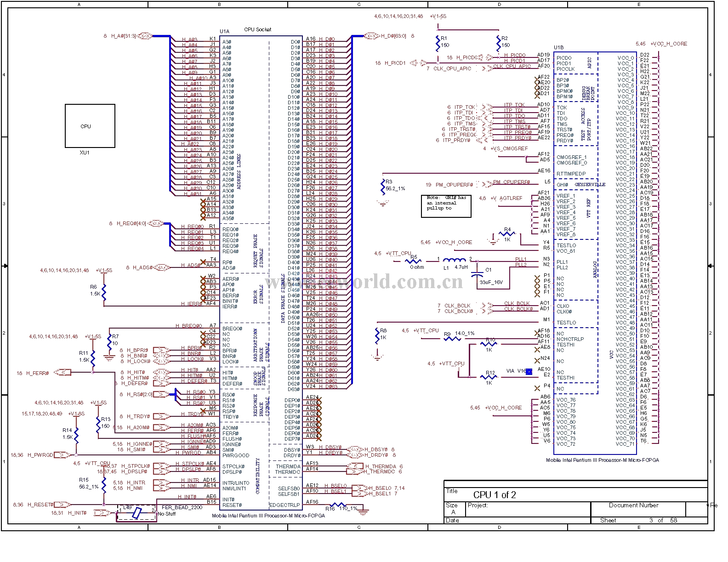Select the blue VIA V16 square

(x=529, y=371)
